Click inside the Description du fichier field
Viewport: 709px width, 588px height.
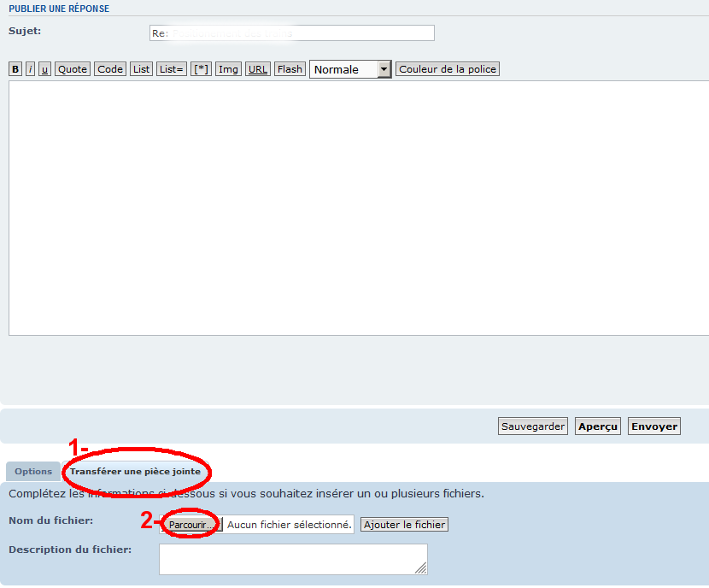click(293, 560)
